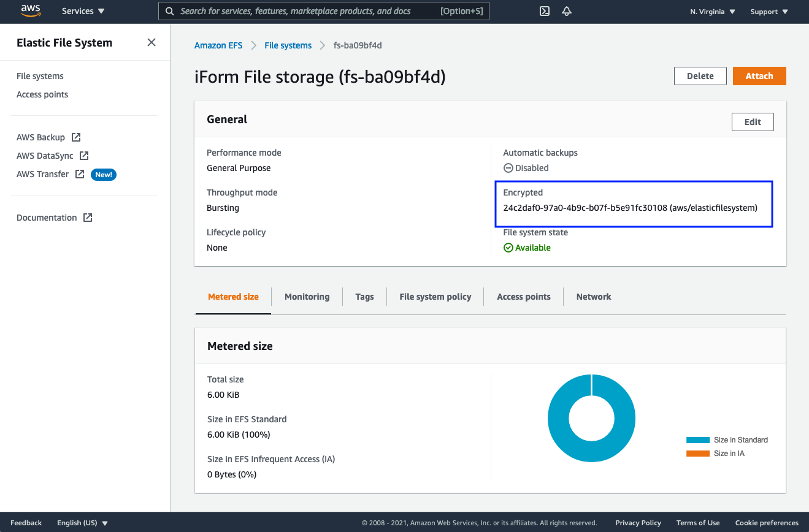Click the orange Attach button
The image size is (809, 532).
759,76
